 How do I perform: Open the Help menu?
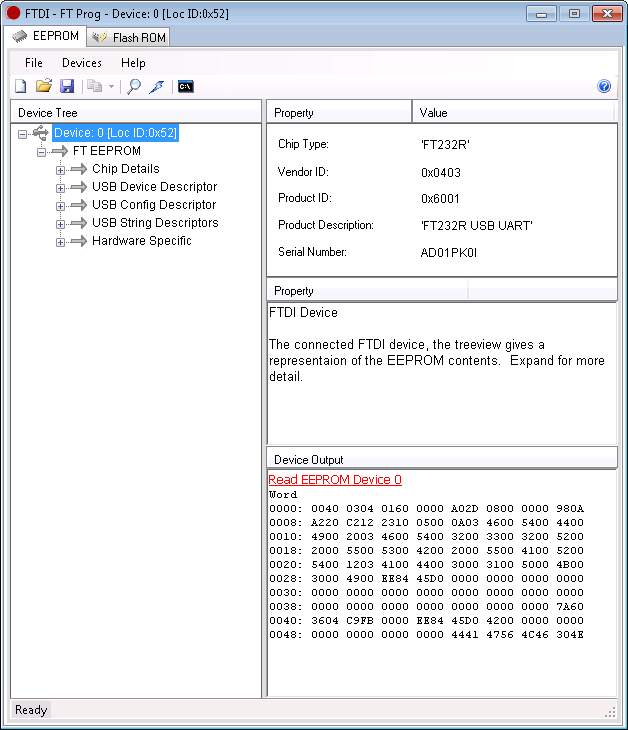[x=133, y=63]
